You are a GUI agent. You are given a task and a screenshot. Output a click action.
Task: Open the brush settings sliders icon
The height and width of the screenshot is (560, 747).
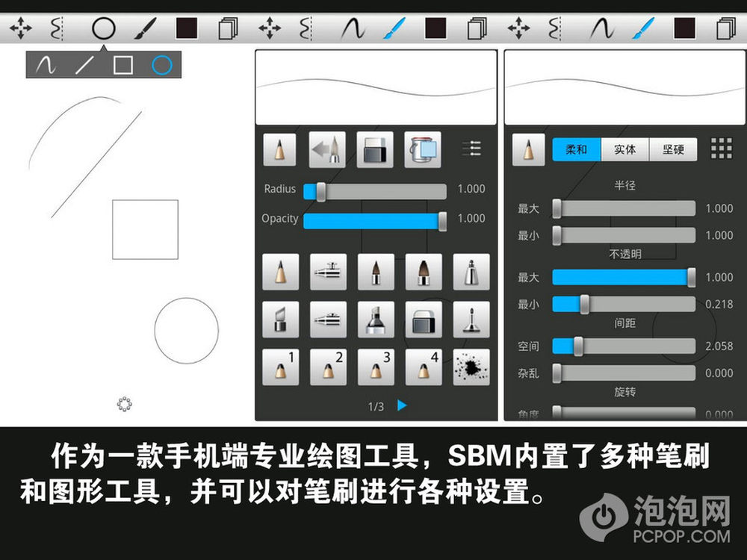pos(471,149)
